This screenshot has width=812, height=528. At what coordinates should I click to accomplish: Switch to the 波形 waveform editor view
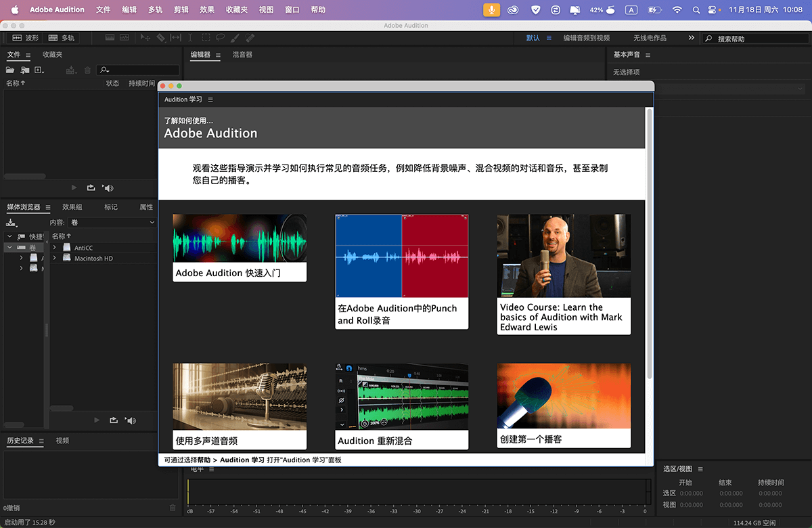(25, 38)
